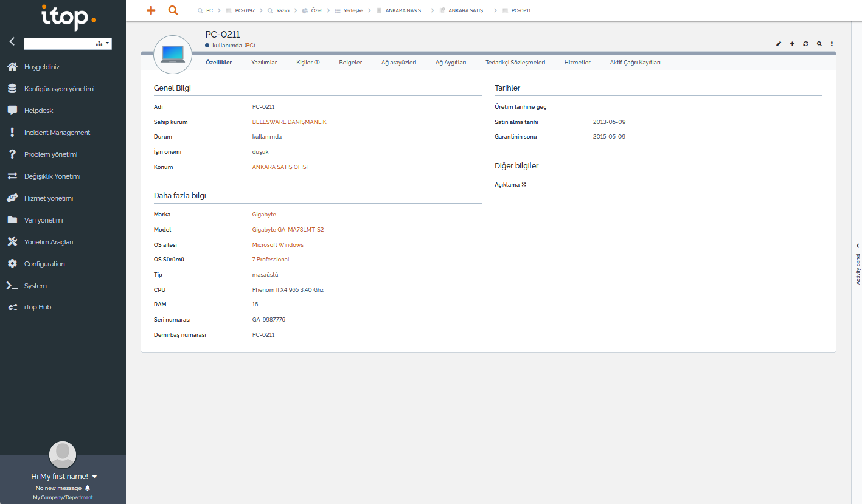Click the expand icon beside Açıklama

point(524,185)
